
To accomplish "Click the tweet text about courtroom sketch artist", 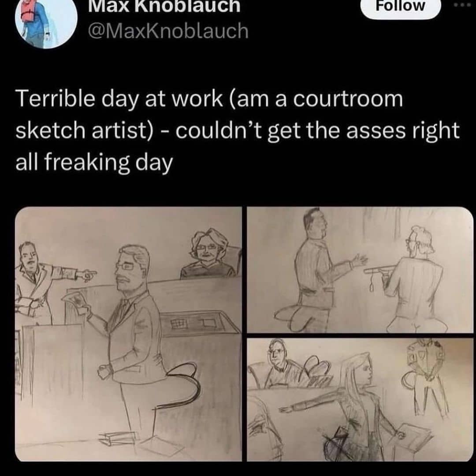I will [x=238, y=130].
